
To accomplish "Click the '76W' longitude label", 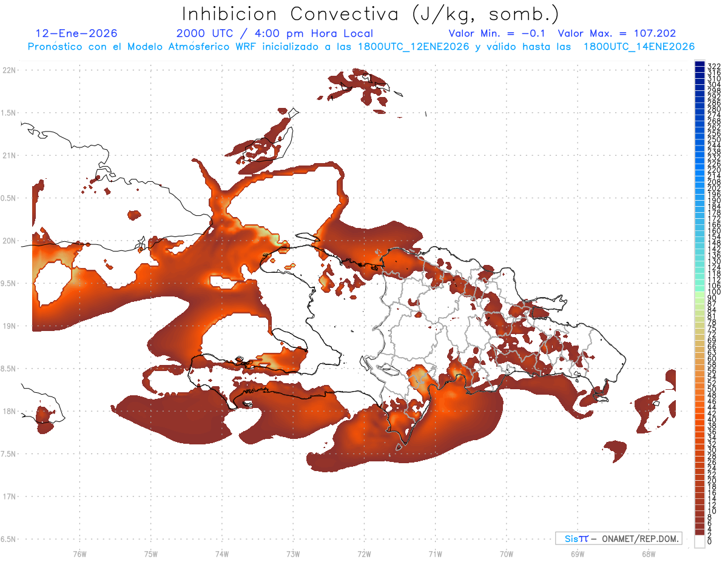I will 79,553.
